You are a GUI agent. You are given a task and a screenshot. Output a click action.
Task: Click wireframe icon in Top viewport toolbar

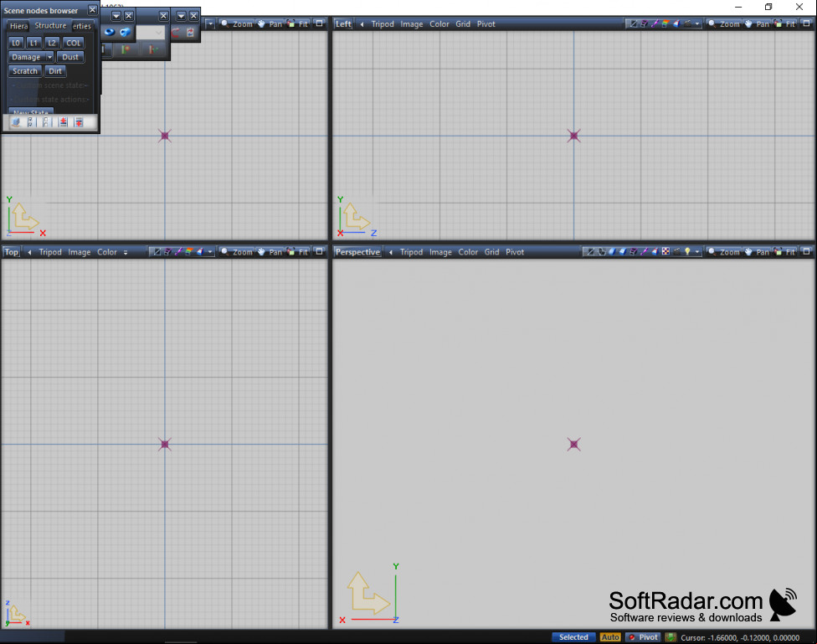click(157, 252)
